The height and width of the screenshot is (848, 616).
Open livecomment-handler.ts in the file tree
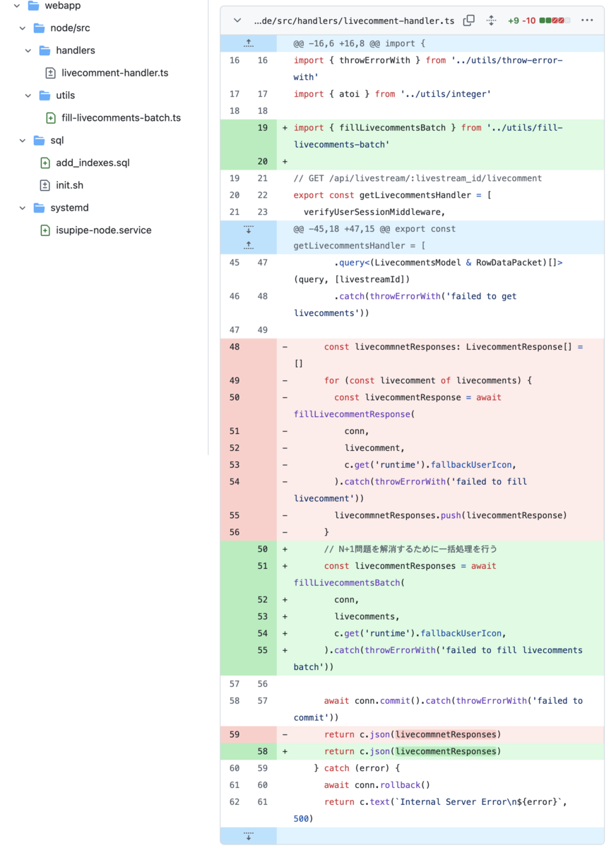(114, 73)
